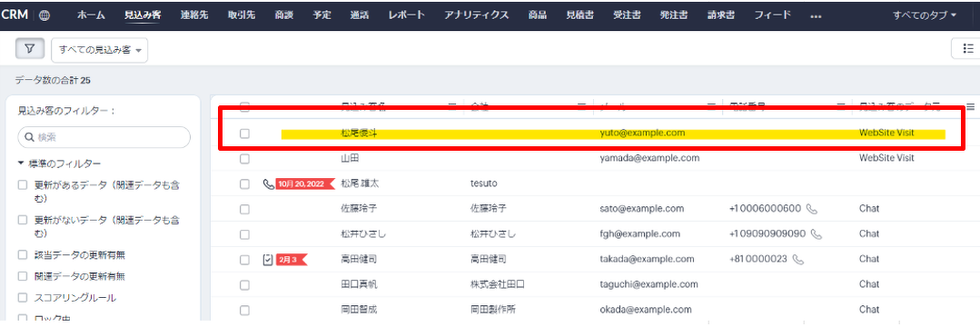Open 商談 tab

284,15
